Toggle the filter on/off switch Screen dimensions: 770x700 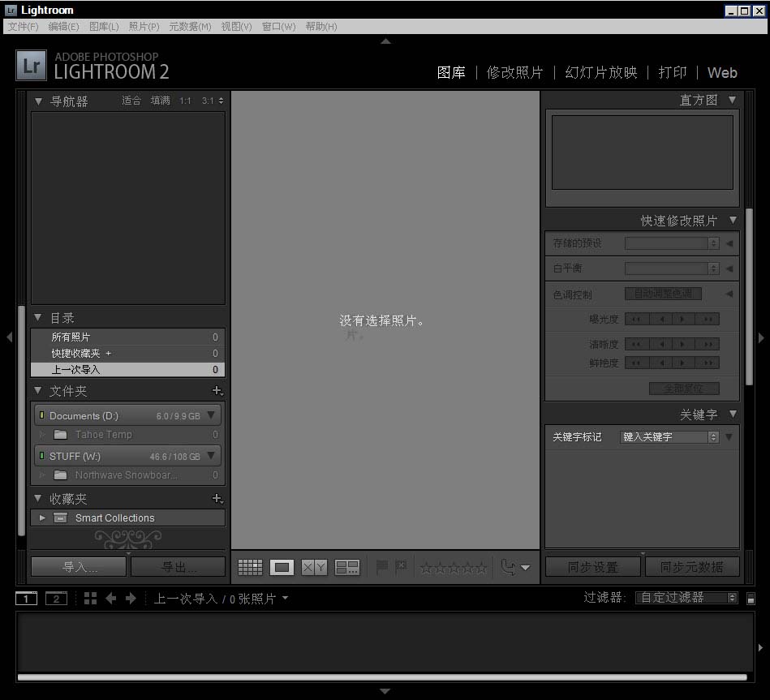coord(751,599)
